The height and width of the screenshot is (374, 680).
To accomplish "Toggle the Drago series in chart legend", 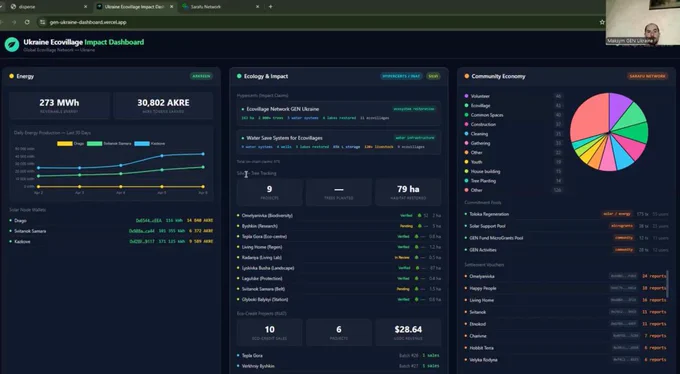I will click(71, 144).
